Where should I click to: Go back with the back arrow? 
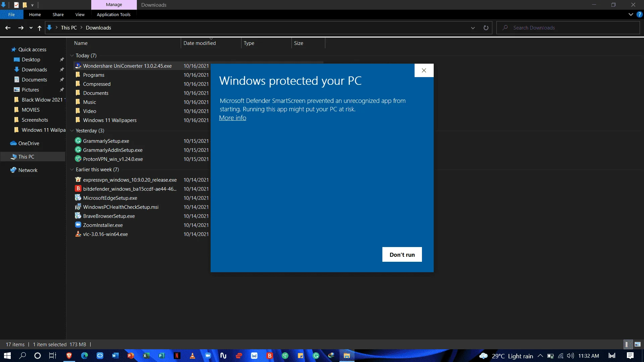click(8, 28)
